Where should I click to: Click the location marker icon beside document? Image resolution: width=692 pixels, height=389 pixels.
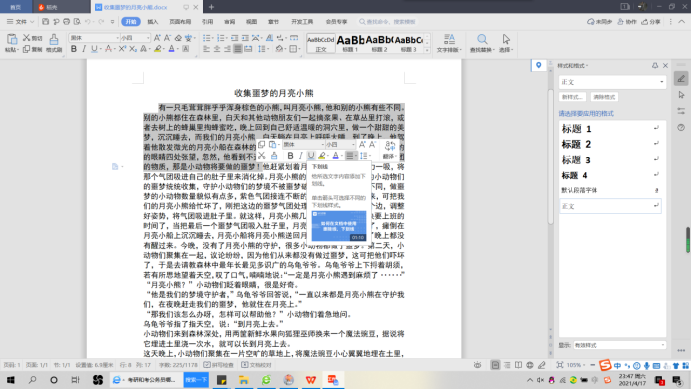point(538,65)
